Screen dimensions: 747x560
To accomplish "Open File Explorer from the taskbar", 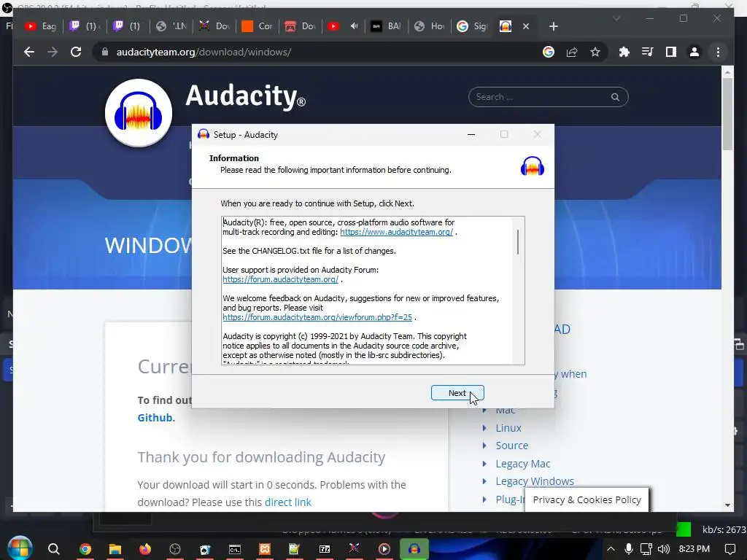I will click(115, 549).
